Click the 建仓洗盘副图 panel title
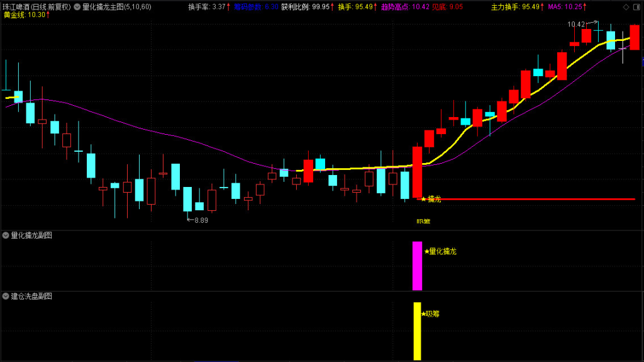This screenshot has height=362, width=644. coord(31,296)
